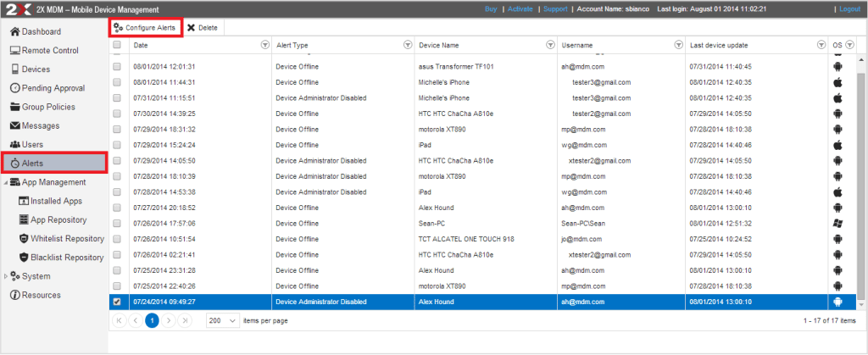Open Dashboard from the sidebar
Screen dimensions: 868x355
36,31
